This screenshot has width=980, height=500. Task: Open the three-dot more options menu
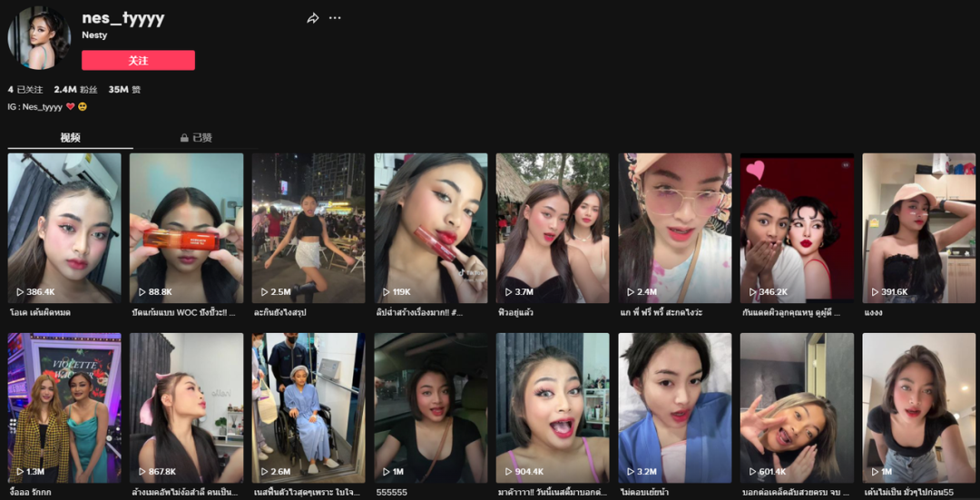335,18
